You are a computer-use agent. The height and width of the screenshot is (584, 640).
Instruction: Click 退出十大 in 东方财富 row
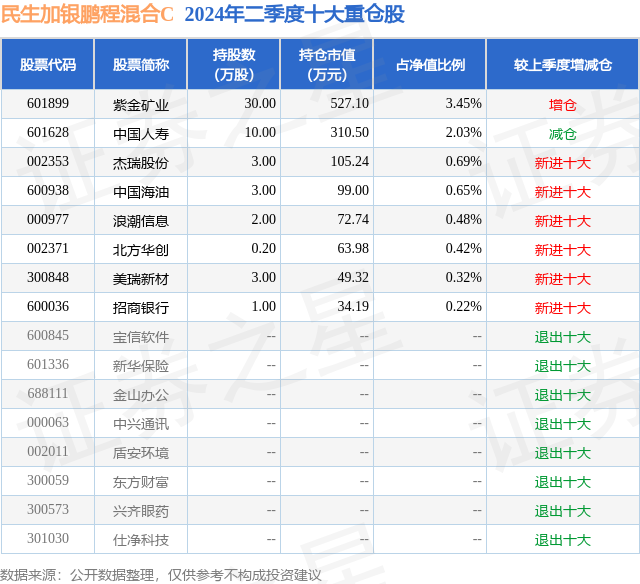[562, 482]
